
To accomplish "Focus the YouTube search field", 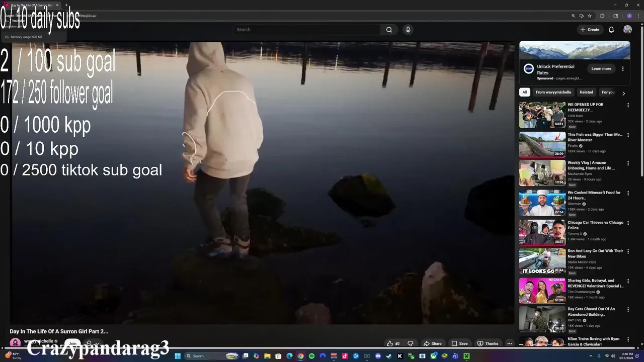I will [x=307, y=30].
